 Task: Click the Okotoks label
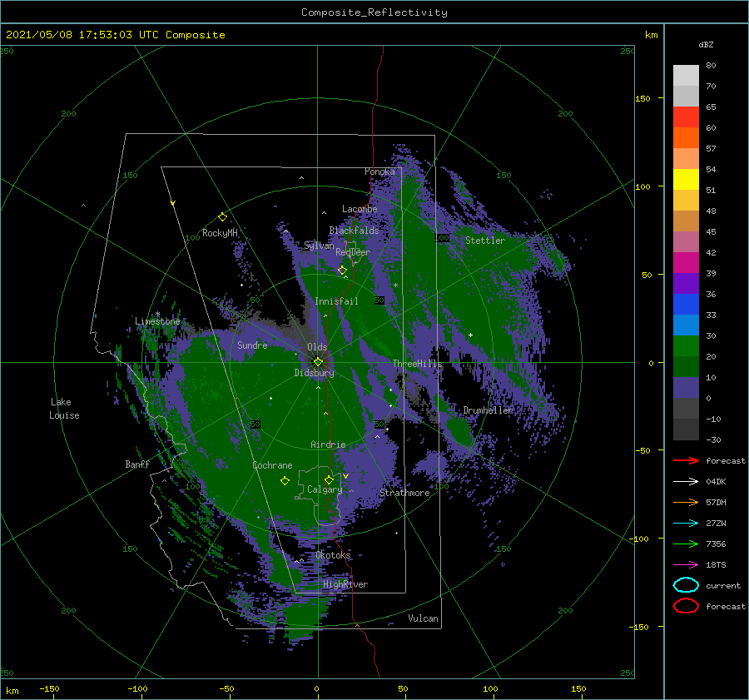pyautogui.click(x=334, y=555)
